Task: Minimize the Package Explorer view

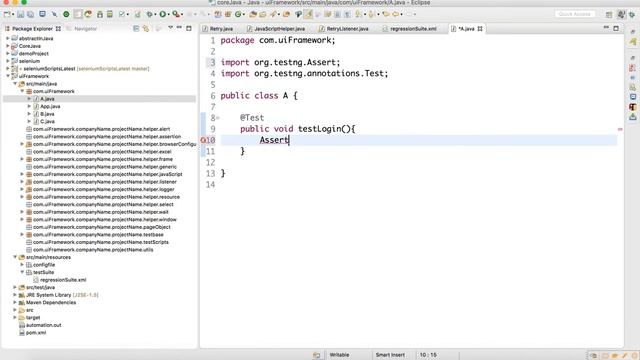Action: click(179, 28)
